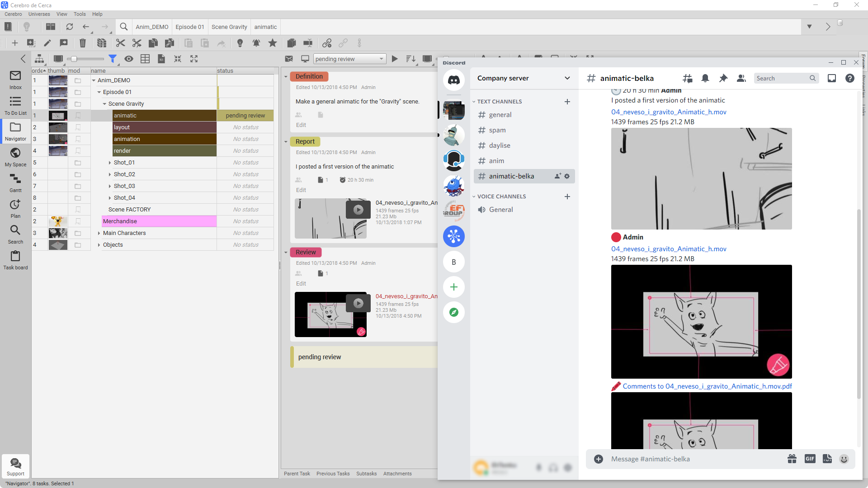Click the filter icon in toolbar
The width and height of the screenshot is (868, 488).
coord(113,58)
